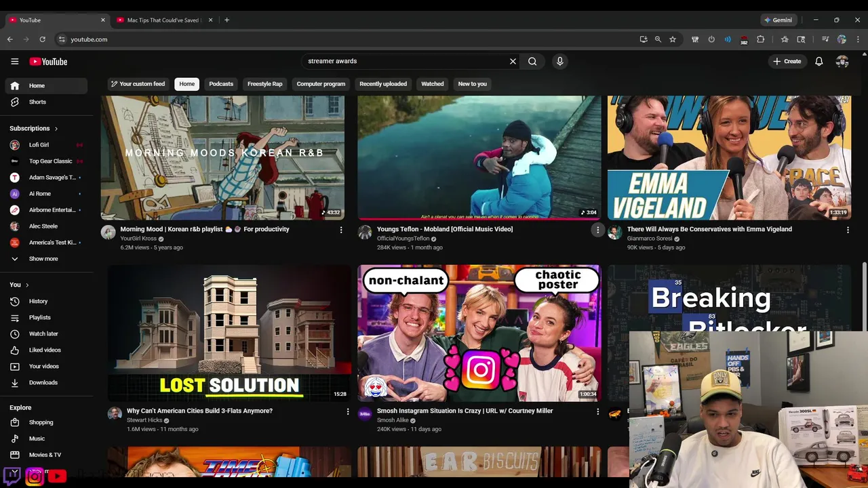The width and height of the screenshot is (868, 488).
Task: Open the browser extensions puzzle icon
Action: (760, 39)
